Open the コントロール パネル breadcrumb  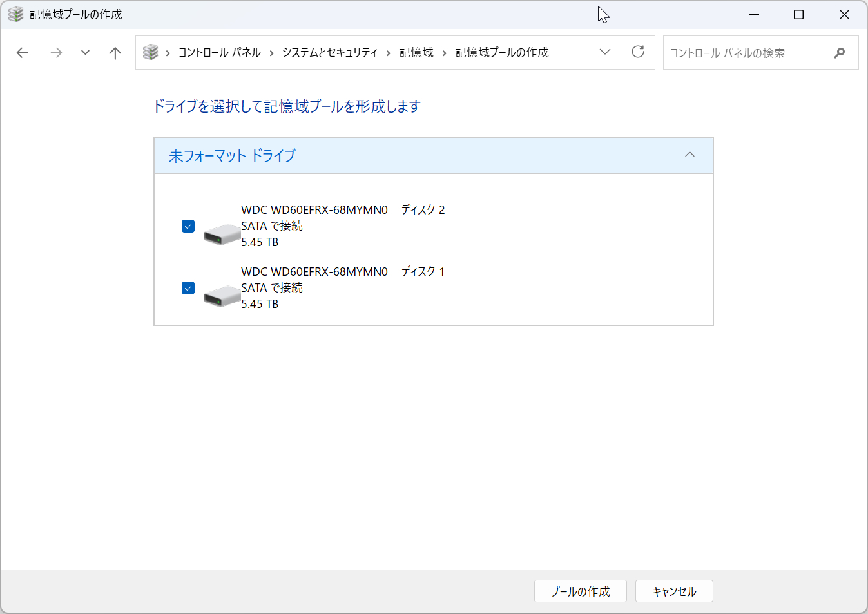[x=219, y=53]
